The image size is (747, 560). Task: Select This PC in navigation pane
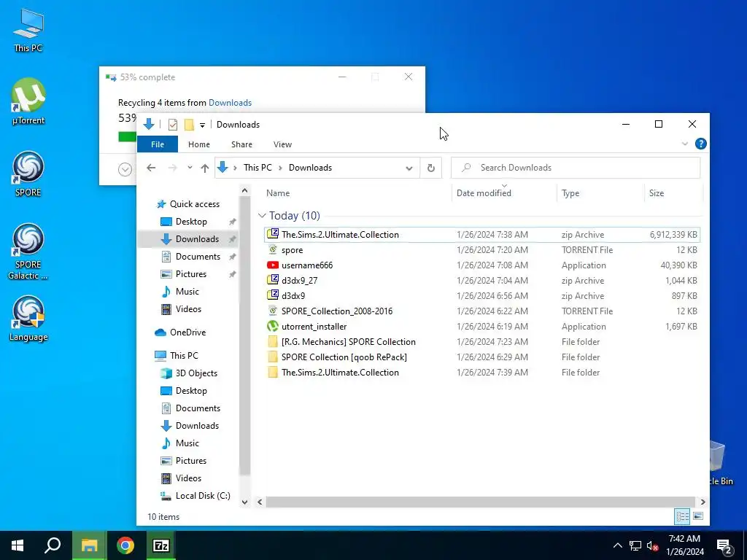[177, 356]
